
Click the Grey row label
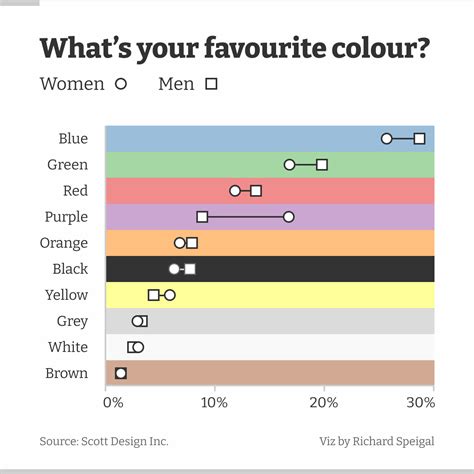[72, 321]
